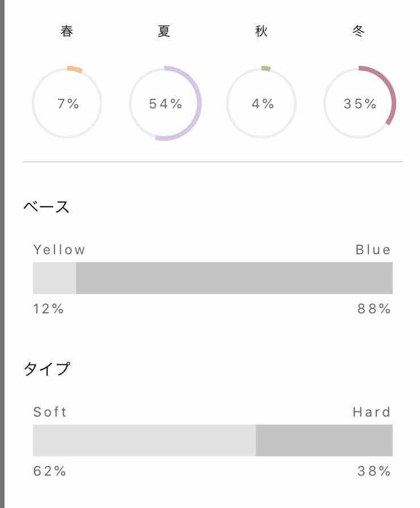Image resolution: width=420 pixels, height=508 pixels.
Task: Click the Hard label text
Action: coord(372,412)
